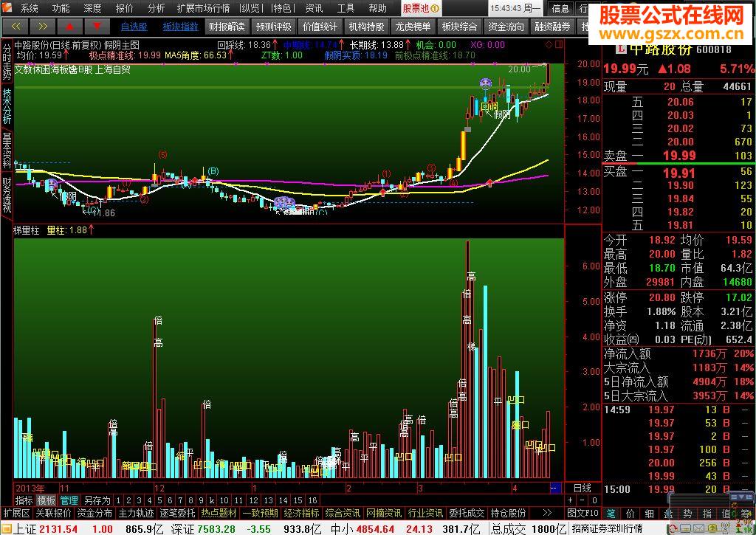The height and width of the screenshot is (535, 756).
Task: Open the 扩展区 panel expander
Action: coord(16,514)
